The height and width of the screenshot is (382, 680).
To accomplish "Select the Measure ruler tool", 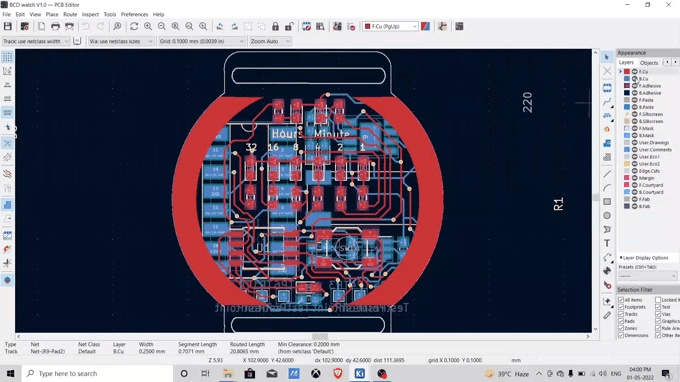I will coord(607,315).
